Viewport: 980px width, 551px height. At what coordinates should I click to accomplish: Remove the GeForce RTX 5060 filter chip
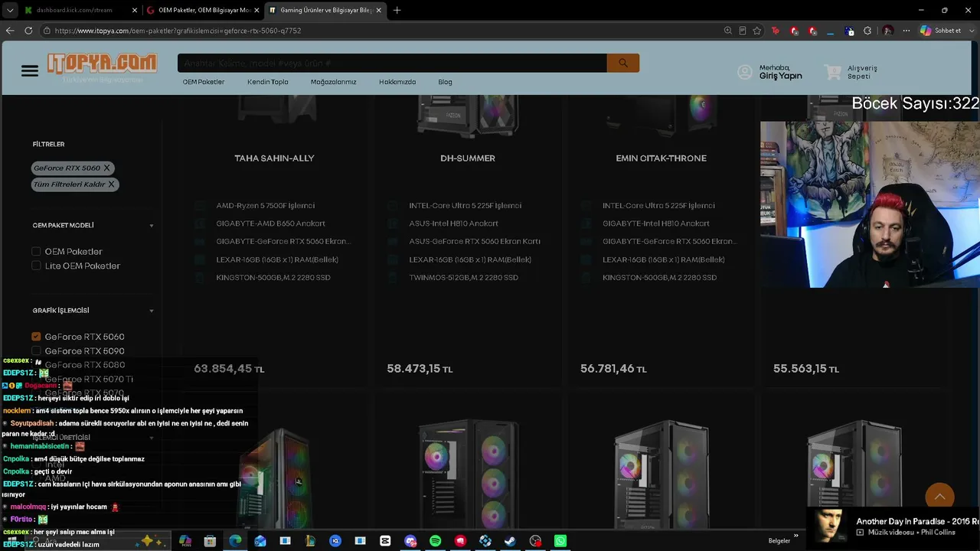click(x=106, y=168)
